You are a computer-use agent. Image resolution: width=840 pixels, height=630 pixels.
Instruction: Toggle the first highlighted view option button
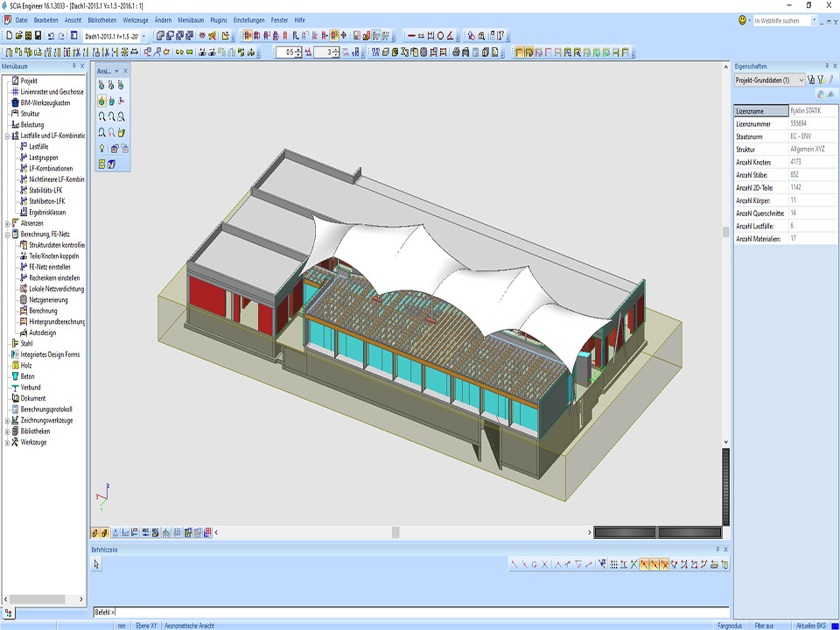(520, 52)
